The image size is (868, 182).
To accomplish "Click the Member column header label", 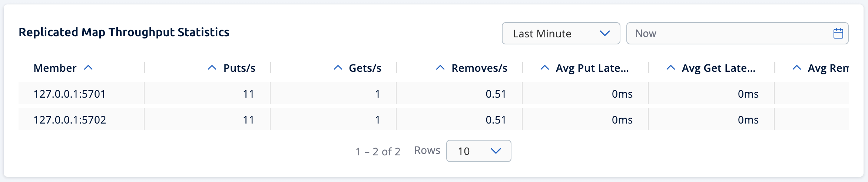I will point(55,68).
